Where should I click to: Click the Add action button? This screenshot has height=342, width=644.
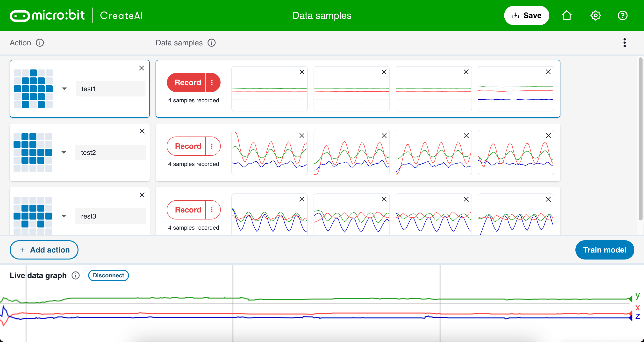pos(44,250)
